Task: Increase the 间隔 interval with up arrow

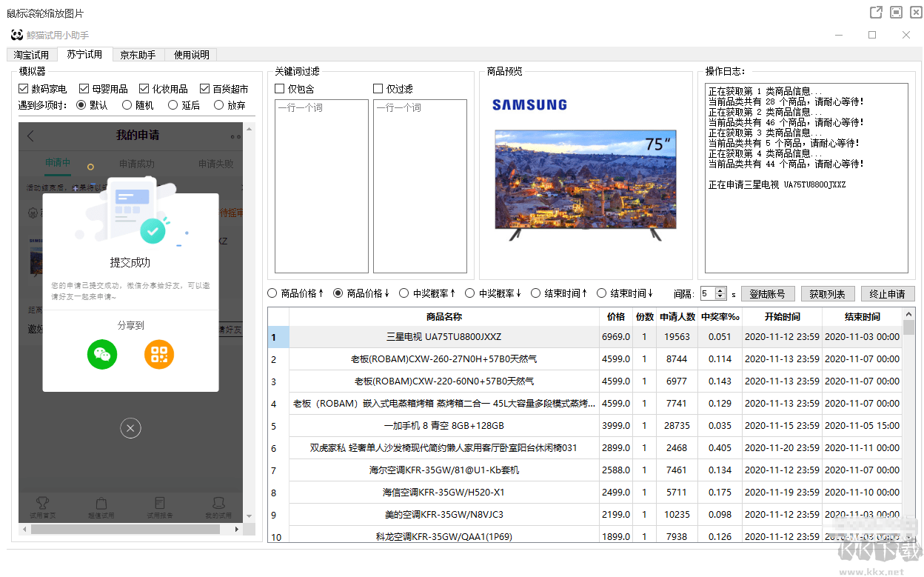Action: tap(721, 290)
